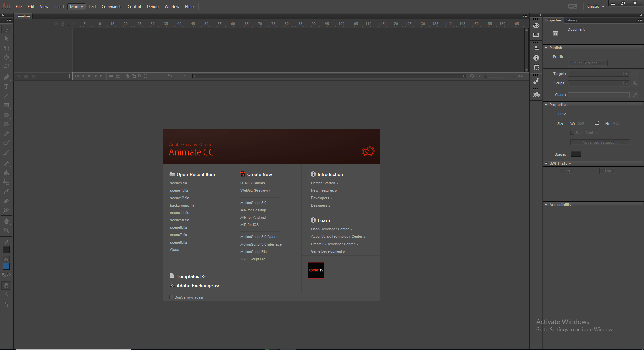This screenshot has height=350, width=644.
Task: Select the Bone tool
Action: (6, 163)
